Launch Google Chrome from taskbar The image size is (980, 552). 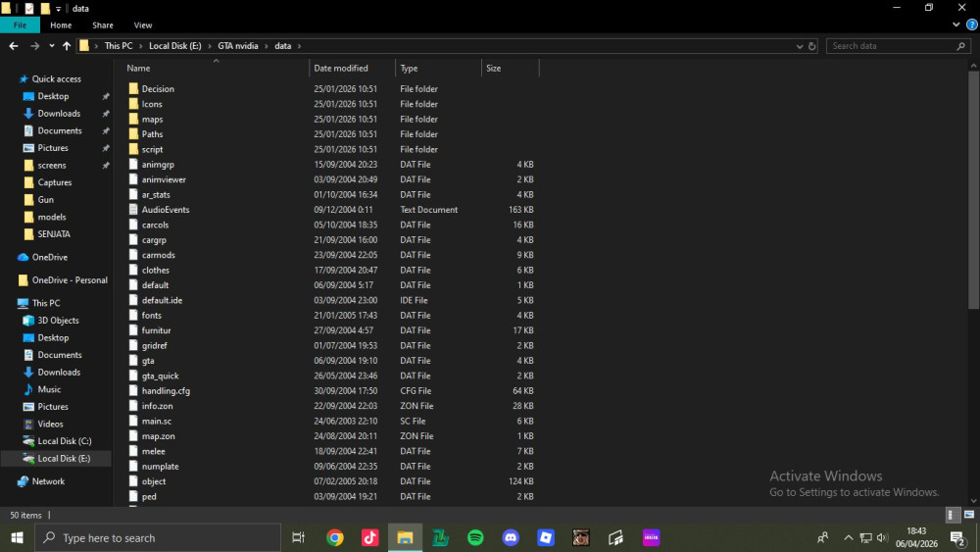335,537
